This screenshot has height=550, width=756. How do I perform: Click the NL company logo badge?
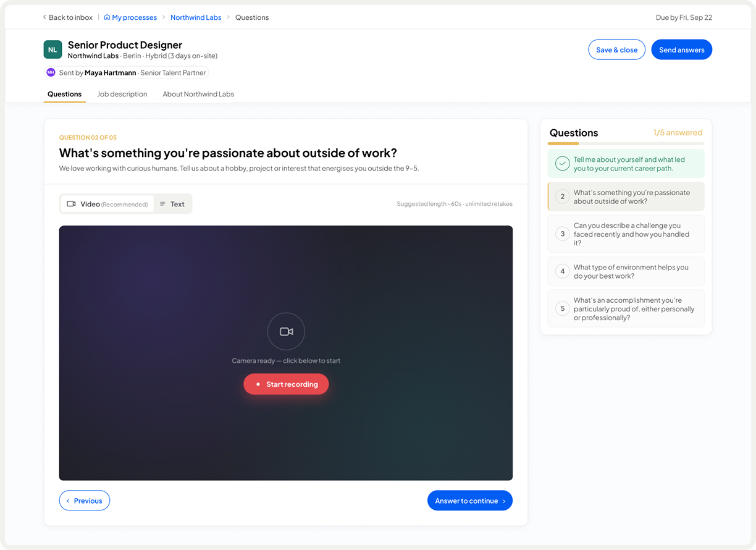(x=52, y=49)
